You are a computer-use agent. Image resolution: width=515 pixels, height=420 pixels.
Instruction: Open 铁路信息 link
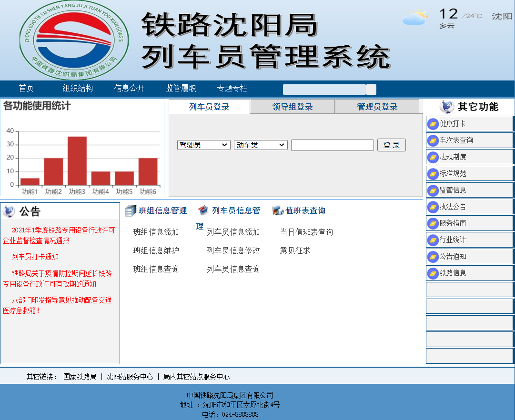(453, 273)
